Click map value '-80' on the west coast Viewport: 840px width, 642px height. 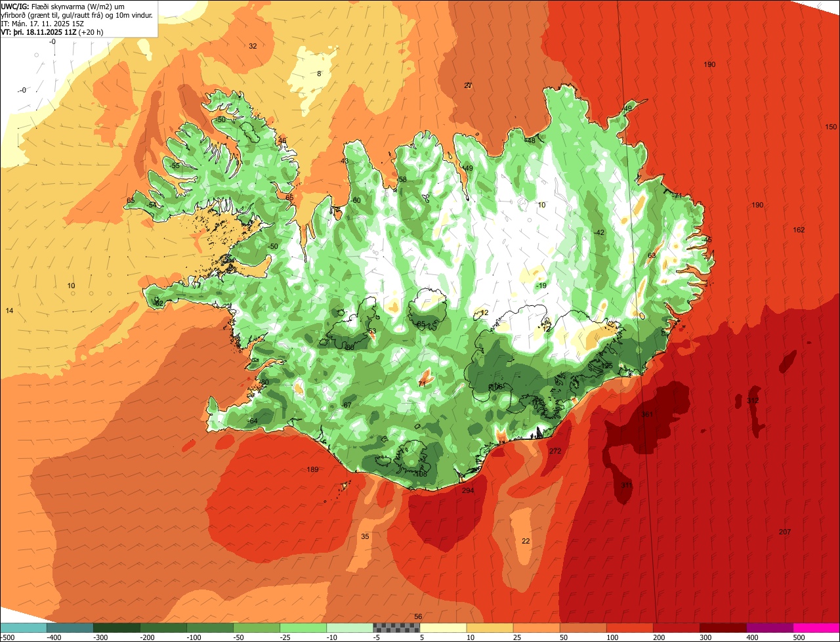264,382
